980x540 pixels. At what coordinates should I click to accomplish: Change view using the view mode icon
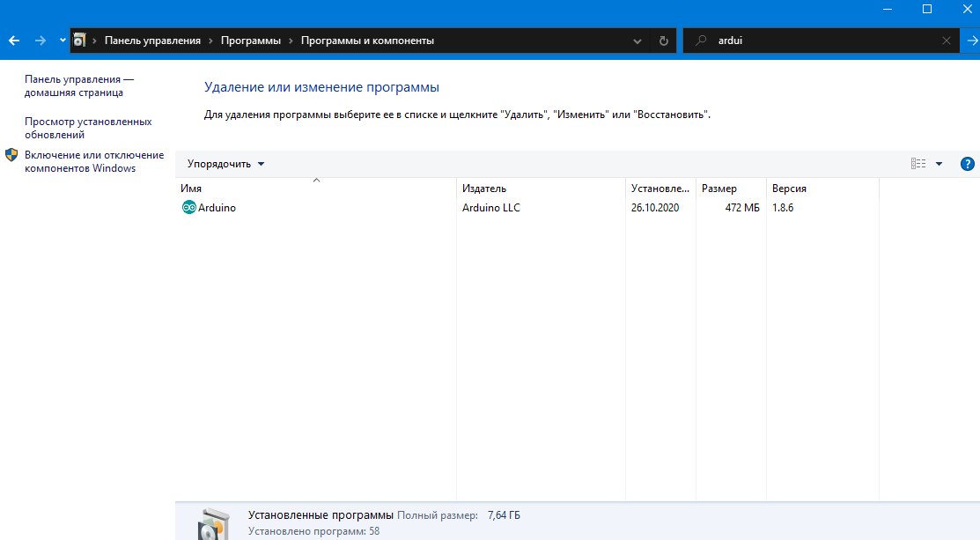[x=918, y=164]
